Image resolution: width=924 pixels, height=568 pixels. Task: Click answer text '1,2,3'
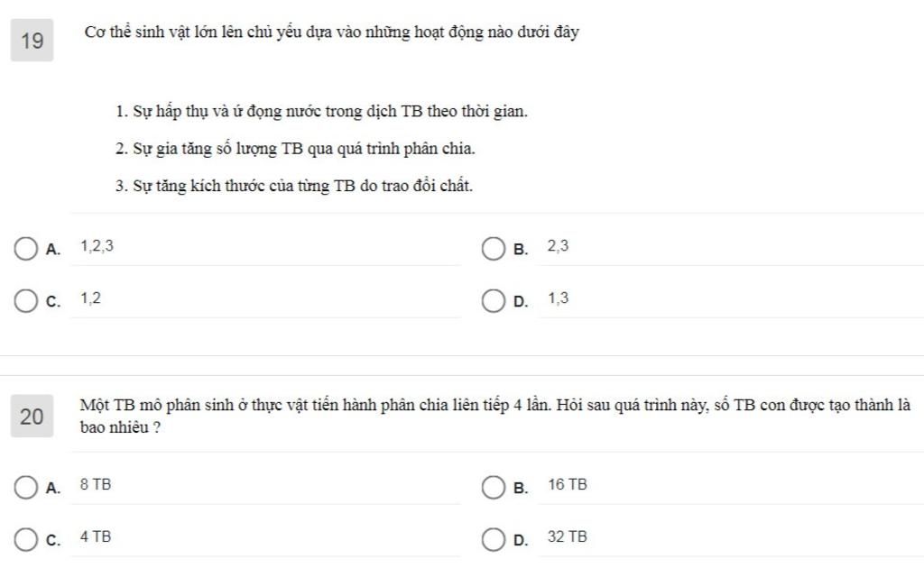97,246
